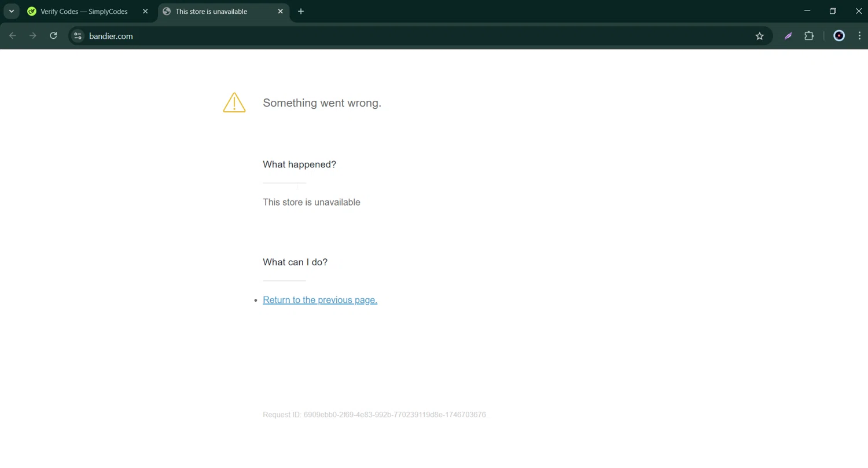Close the Chrome window
This screenshot has height=468, width=868.
click(x=858, y=11)
